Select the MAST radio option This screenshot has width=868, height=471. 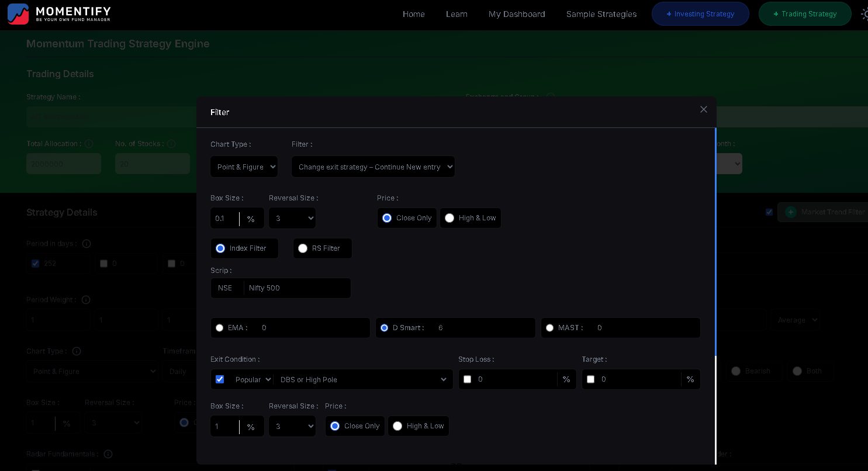point(549,328)
